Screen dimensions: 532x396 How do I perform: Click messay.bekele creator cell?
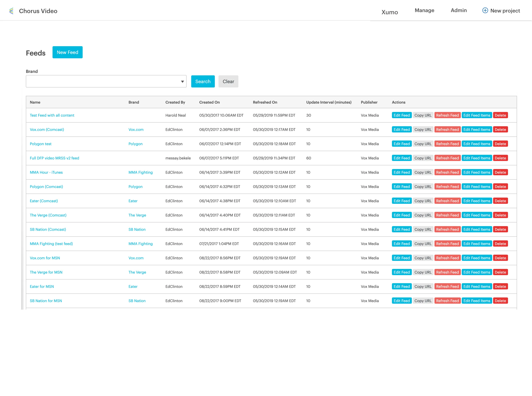(178, 158)
